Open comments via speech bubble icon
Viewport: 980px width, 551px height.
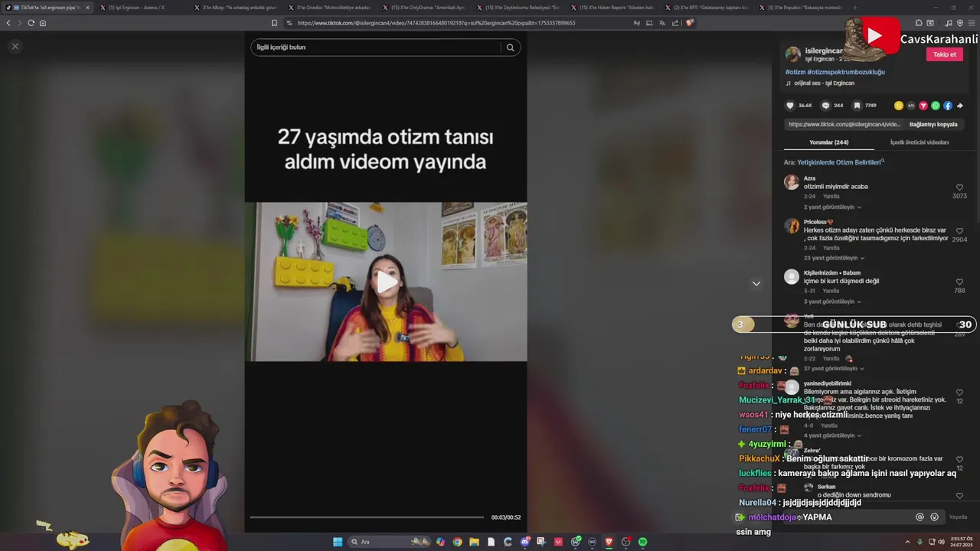tap(825, 106)
